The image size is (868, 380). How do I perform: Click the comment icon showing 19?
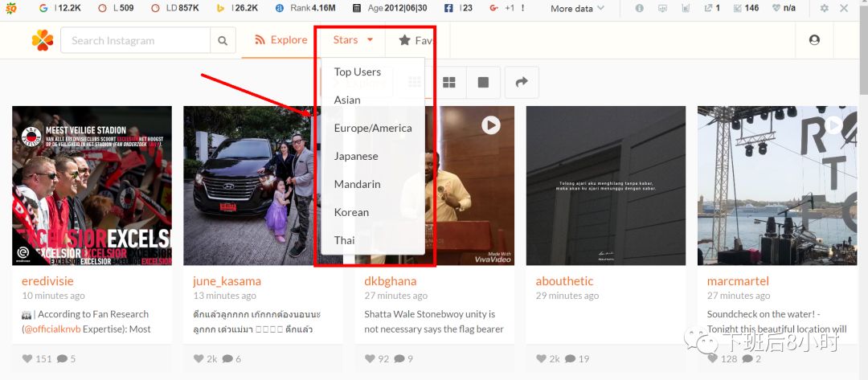pyautogui.click(x=570, y=358)
